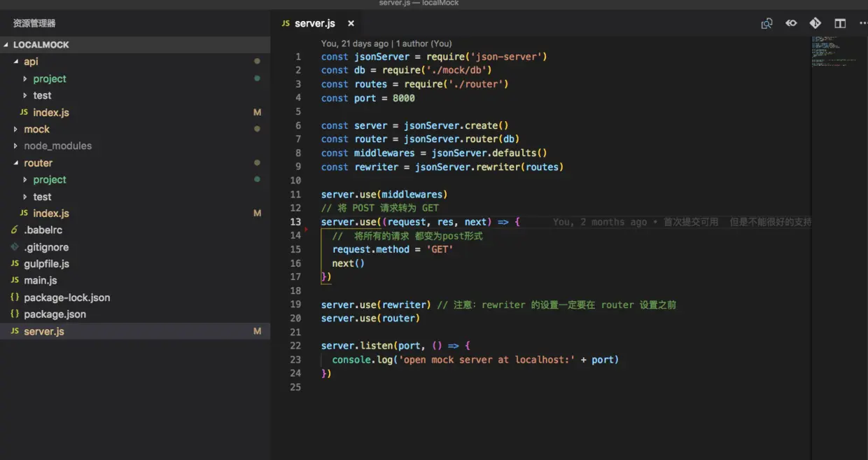
Task: Click the LOCALMOCK section header label
Action: click(41, 45)
